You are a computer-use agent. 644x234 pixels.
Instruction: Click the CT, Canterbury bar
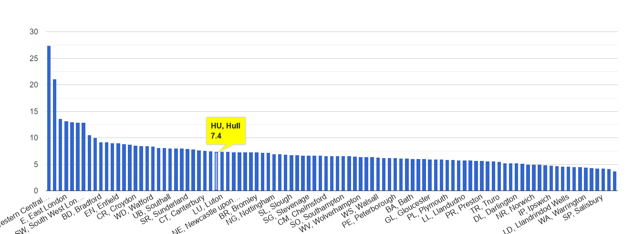point(205,171)
